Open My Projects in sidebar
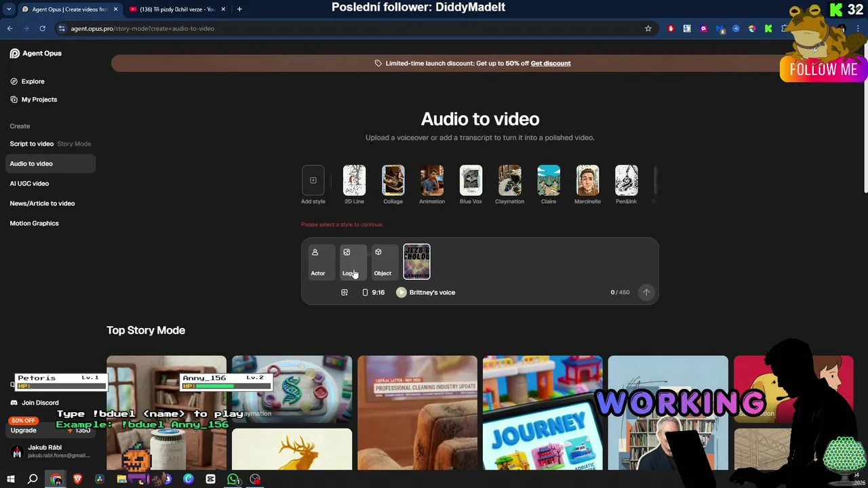Viewport: 868px width, 488px height. 33,100
